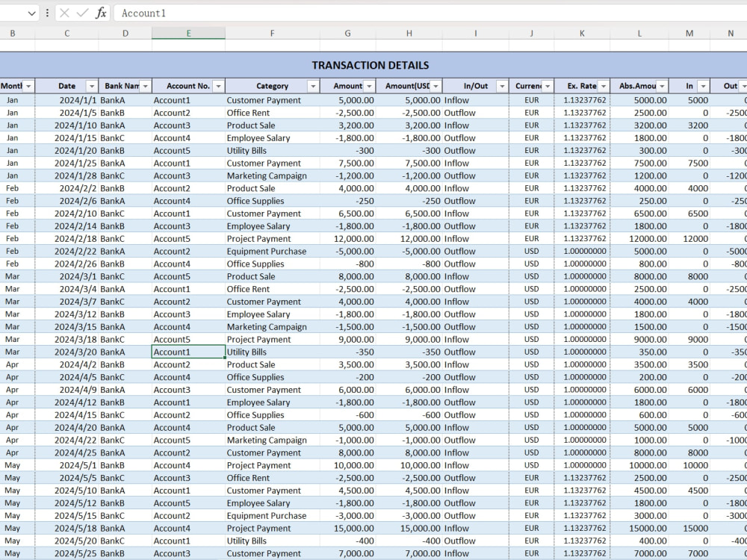
Task: Select Account1 cell in the 2024/3/20 row
Action: click(189, 352)
